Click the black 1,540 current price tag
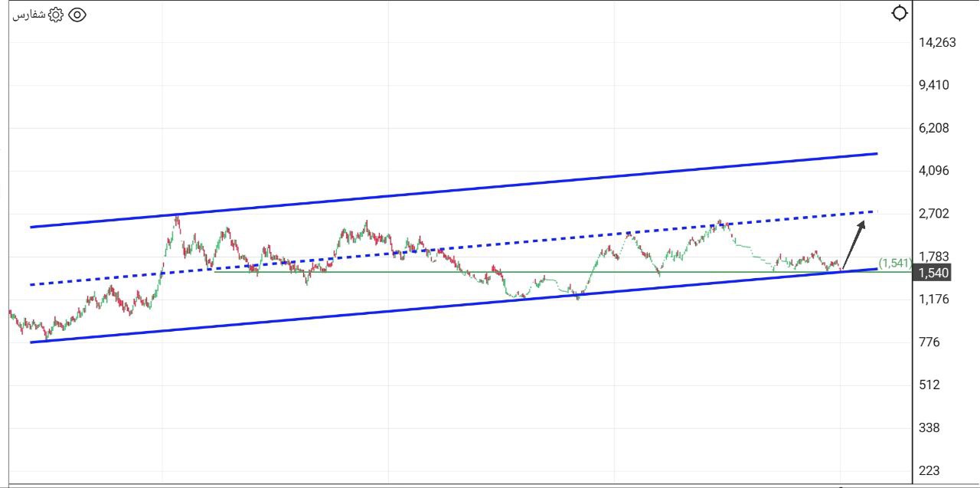Screen dimensions: 980x488 933,273
